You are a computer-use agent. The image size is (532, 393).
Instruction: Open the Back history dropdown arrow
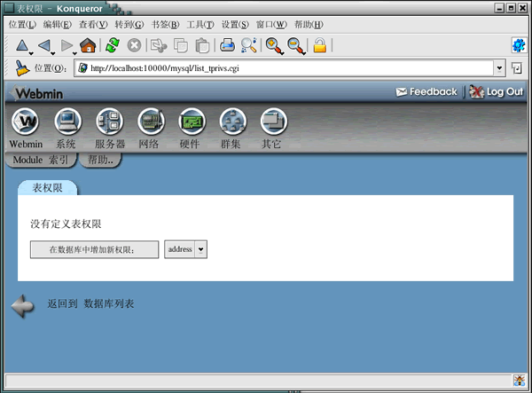click(x=52, y=53)
